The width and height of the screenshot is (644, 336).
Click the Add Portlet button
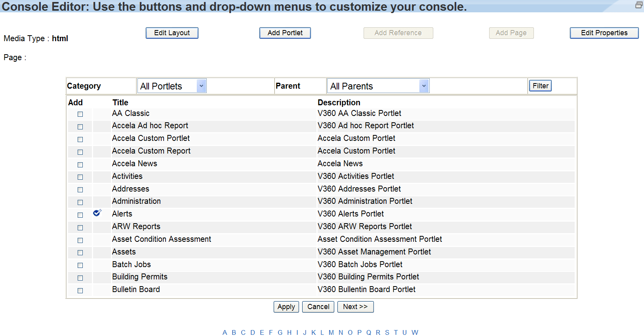[x=285, y=33]
